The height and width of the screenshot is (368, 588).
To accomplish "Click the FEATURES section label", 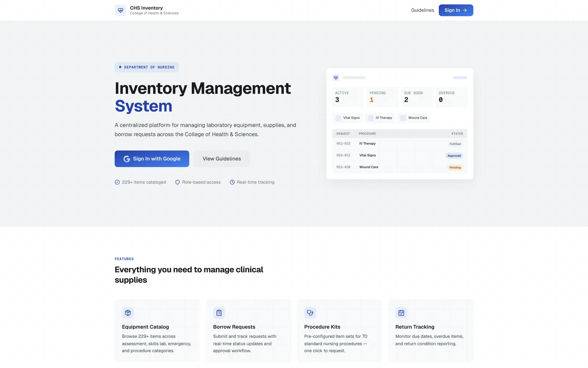I will (124, 259).
